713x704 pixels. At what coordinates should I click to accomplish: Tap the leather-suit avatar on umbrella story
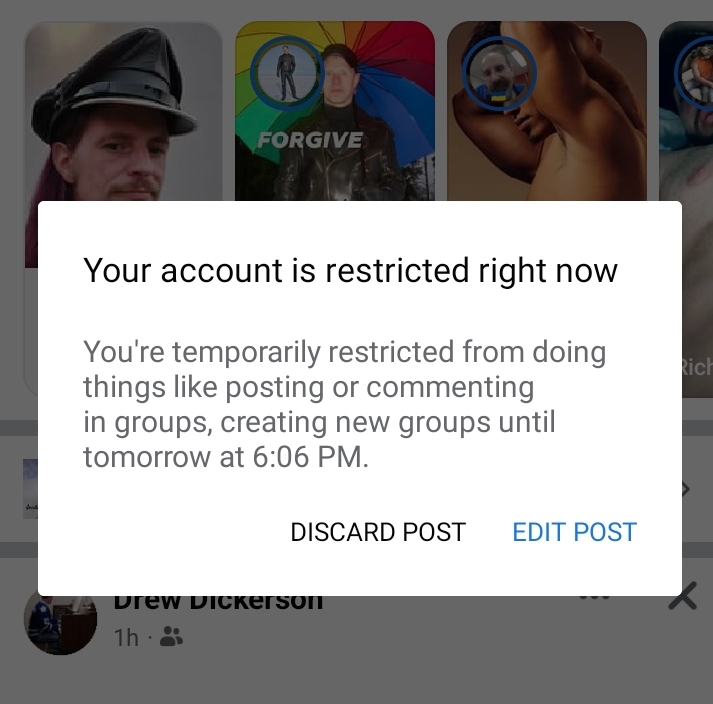287,74
